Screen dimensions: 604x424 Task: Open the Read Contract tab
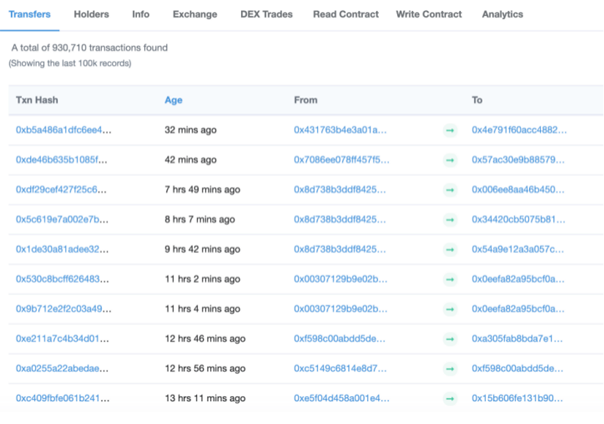click(346, 15)
